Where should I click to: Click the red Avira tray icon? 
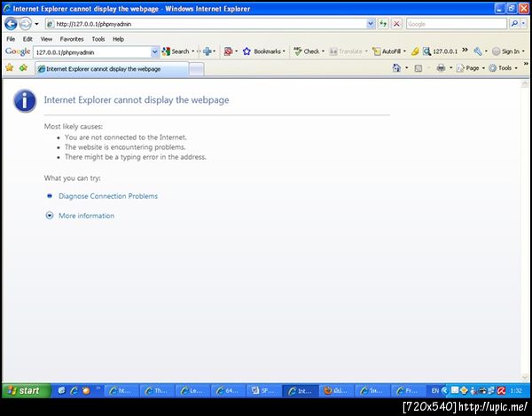(x=501, y=391)
